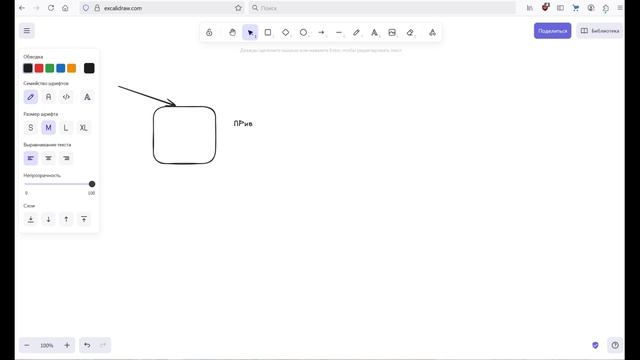This screenshot has width=640, height=360.
Task: Reset zoom via 100% label
Action: [47, 345]
